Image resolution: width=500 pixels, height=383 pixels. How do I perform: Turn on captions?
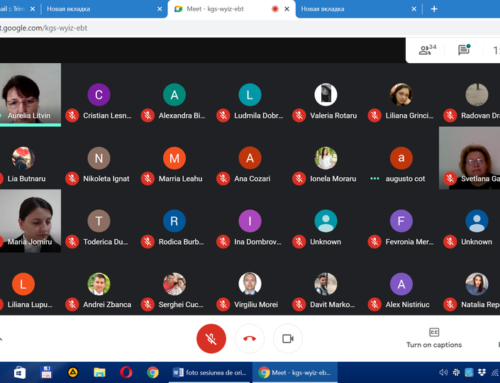434,338
